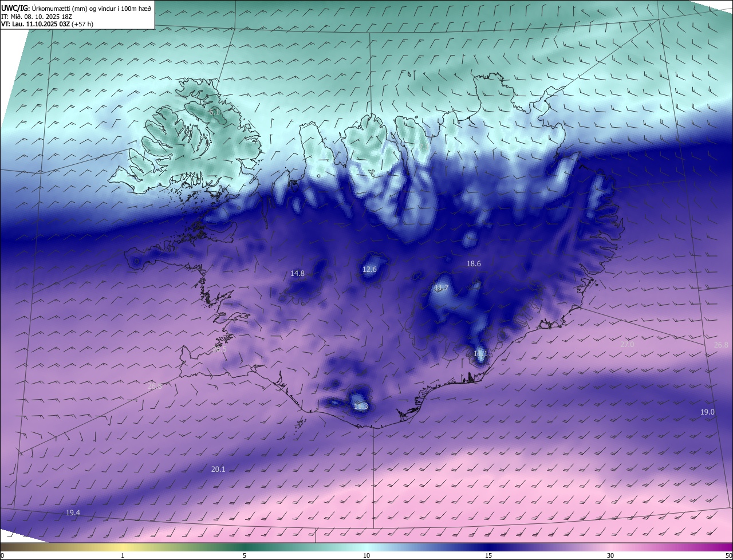Select the 12.6 value over the glacier
This screenshot has width=733, height=560.
370,270
